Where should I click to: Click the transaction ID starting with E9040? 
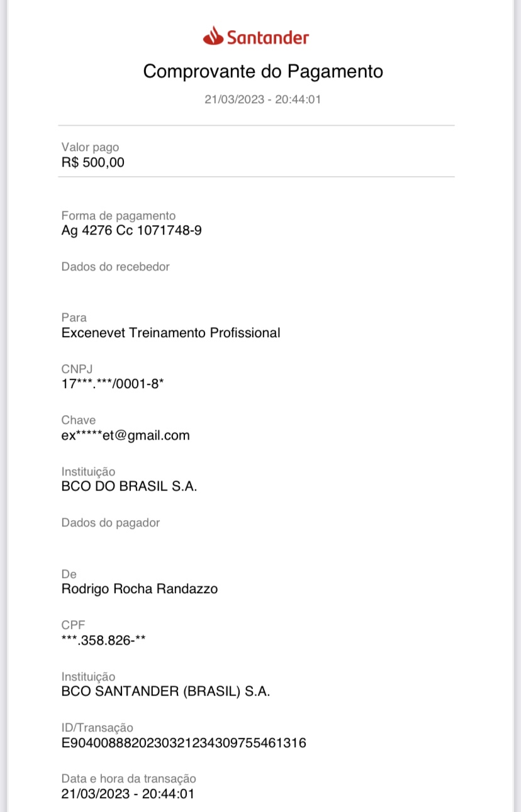click(184, 743)
